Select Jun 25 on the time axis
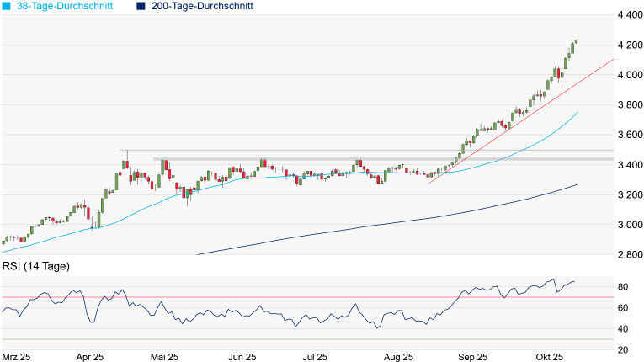Viewport: 644px width, 362px height. [242, 357]
